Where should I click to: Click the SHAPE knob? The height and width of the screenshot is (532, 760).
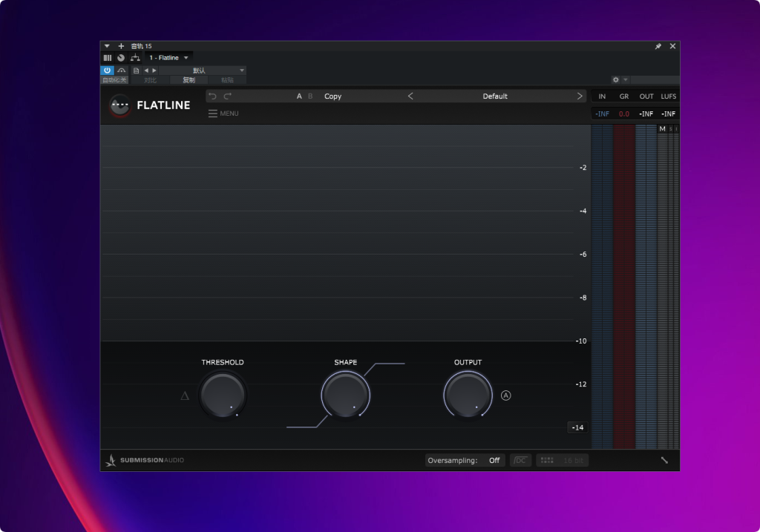346,395
